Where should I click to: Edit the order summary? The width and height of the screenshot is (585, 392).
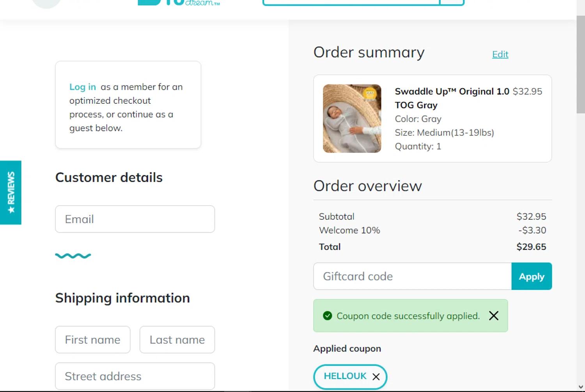(500, 54)
